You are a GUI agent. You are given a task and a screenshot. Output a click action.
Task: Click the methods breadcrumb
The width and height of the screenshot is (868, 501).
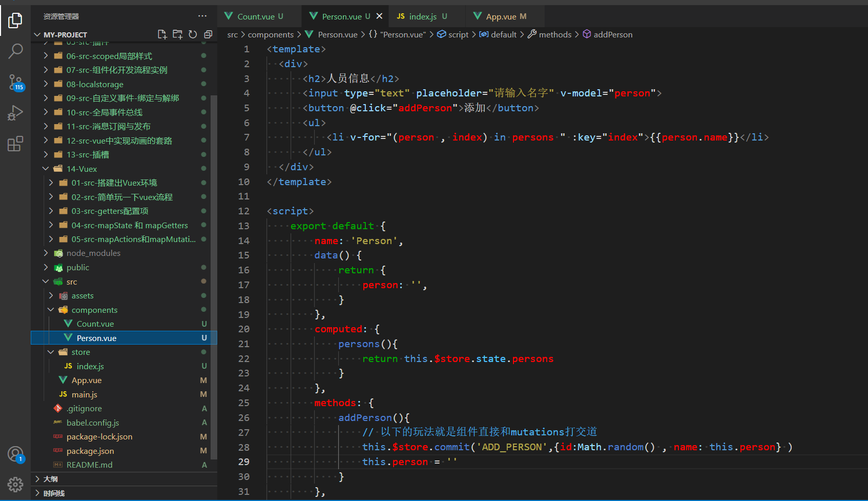549,34
